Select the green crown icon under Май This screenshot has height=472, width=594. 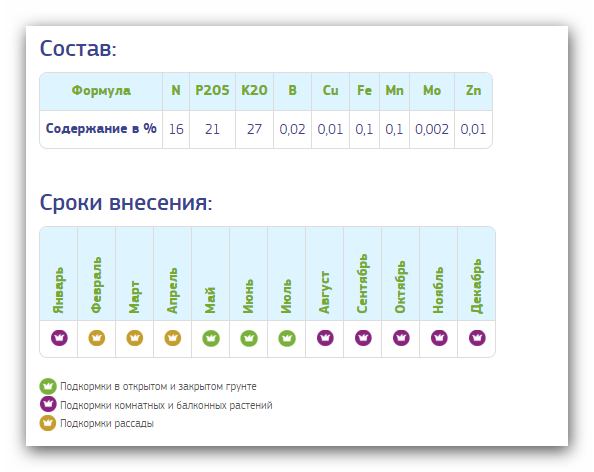(x=211, y=338)
